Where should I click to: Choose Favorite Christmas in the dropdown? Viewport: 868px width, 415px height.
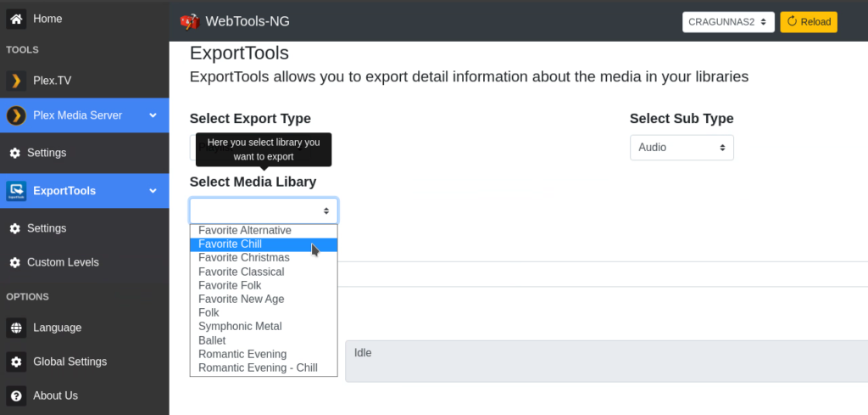264,258
